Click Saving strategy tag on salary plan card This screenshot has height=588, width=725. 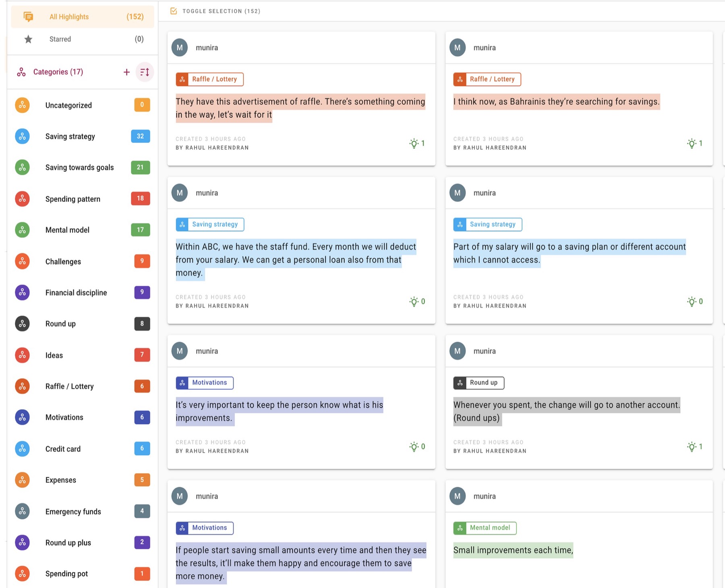(488, 225)
